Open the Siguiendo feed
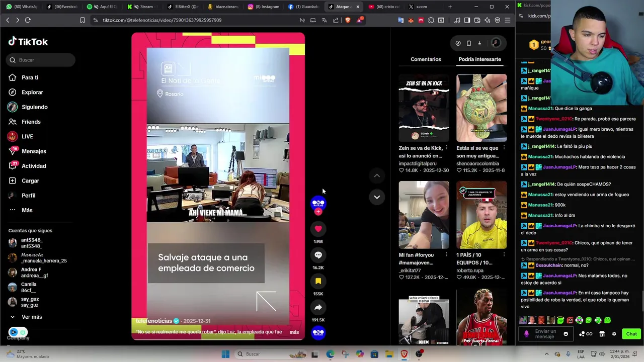 click(x=34, y=107)
